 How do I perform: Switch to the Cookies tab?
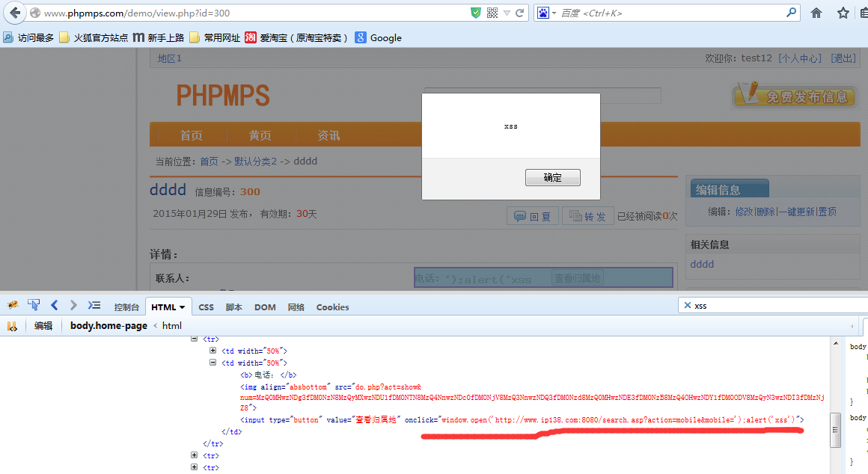(x=332, y=307)
